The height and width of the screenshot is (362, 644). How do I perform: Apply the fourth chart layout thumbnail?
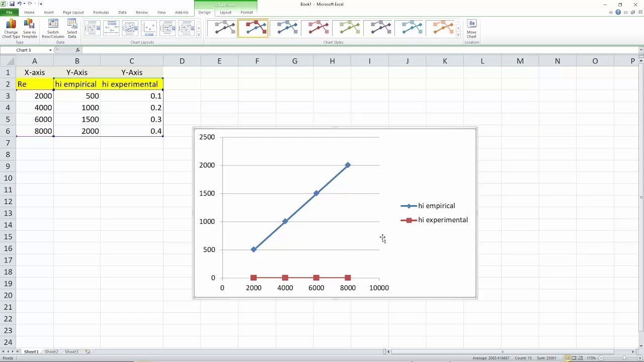pyautogui.click(x=149, y=28)
